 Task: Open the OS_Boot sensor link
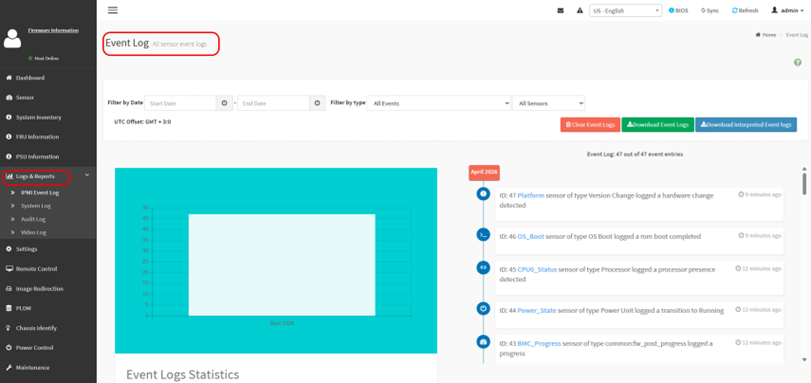point(531,237)
